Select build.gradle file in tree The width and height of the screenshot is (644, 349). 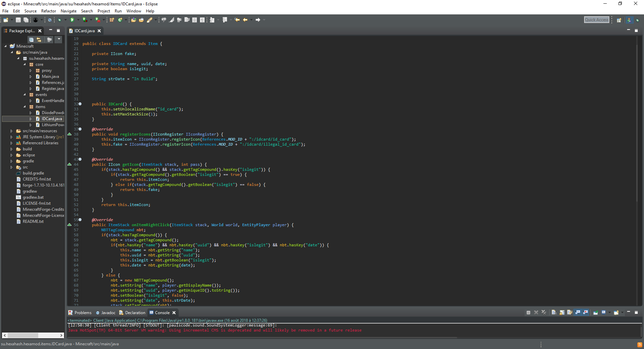point(33,173)
